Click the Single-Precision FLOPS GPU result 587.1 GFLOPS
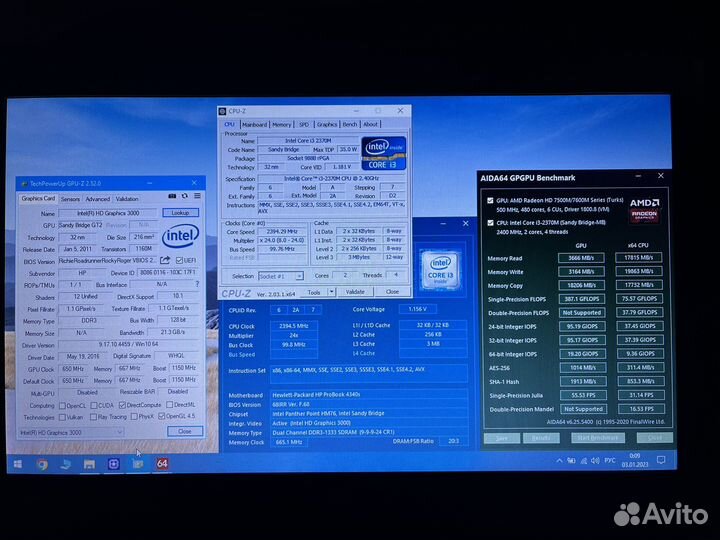 click(582, 298)
